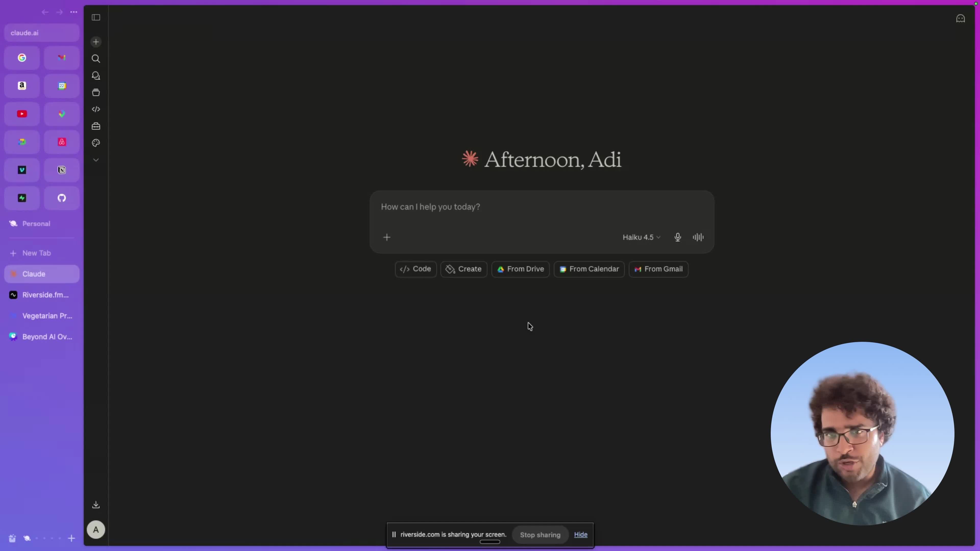Hide the screen sharing banner
Viewport: 980px width, 551px height.
click(581, 535)
